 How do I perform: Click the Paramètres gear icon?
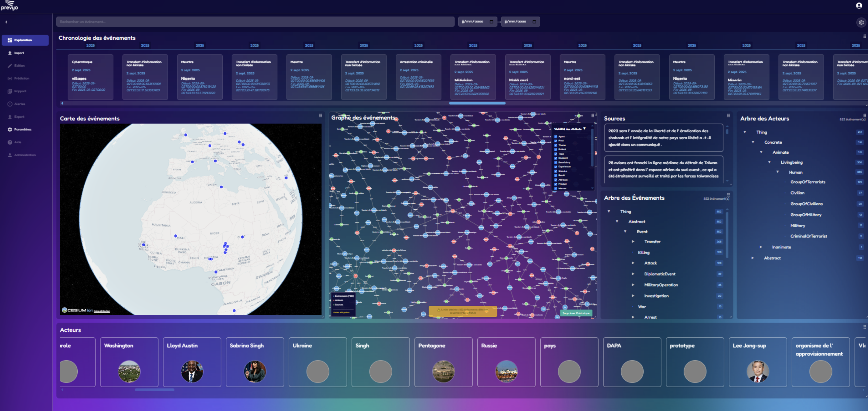pyautogui.click(x=10, y=129)
